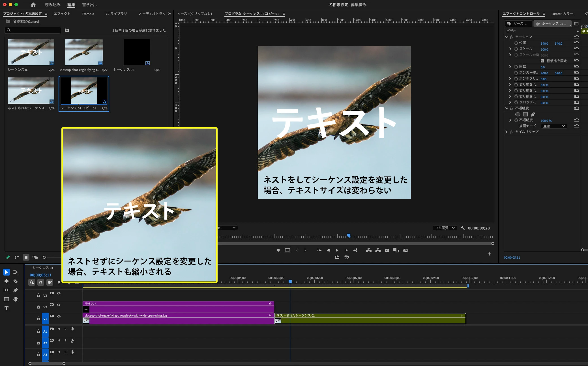Select the Type tool
Viewport: 588px width, 366px height.
7,308
